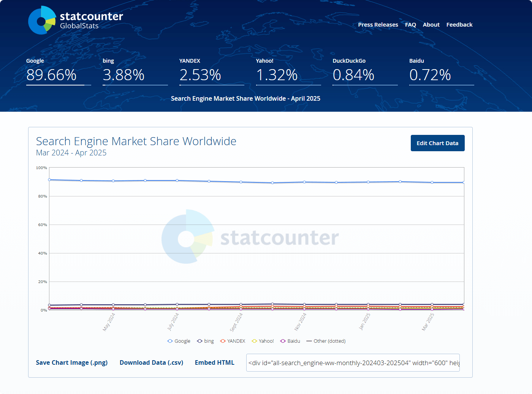532x394 pixels.
Task: Click the Jan 2025 axis label
Action: tap(364, 321)
